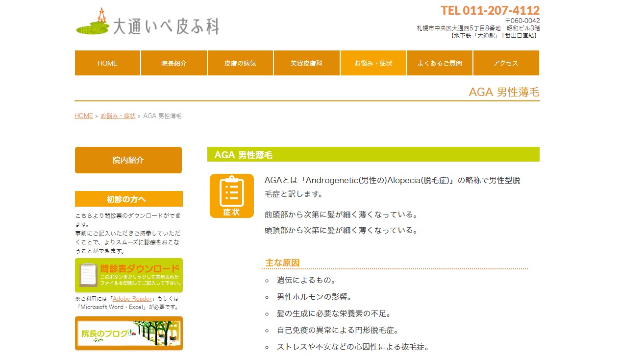This screenshot has width=644, height=357.
Task: Open 美容皮膚科 navigation item
Action: (x=306, y=63)
